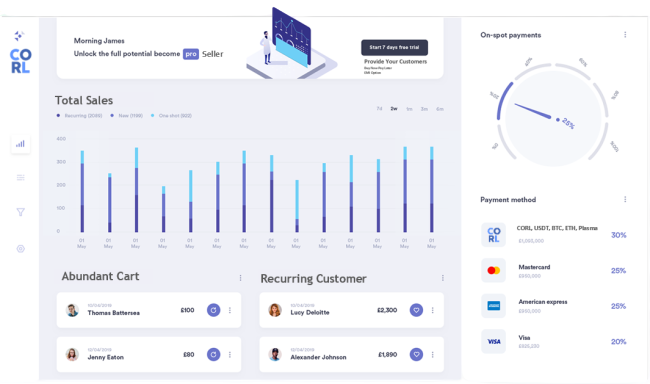Toggle the New legend series
This screenshot has width=650, height=384.
(x=126, y=116)
